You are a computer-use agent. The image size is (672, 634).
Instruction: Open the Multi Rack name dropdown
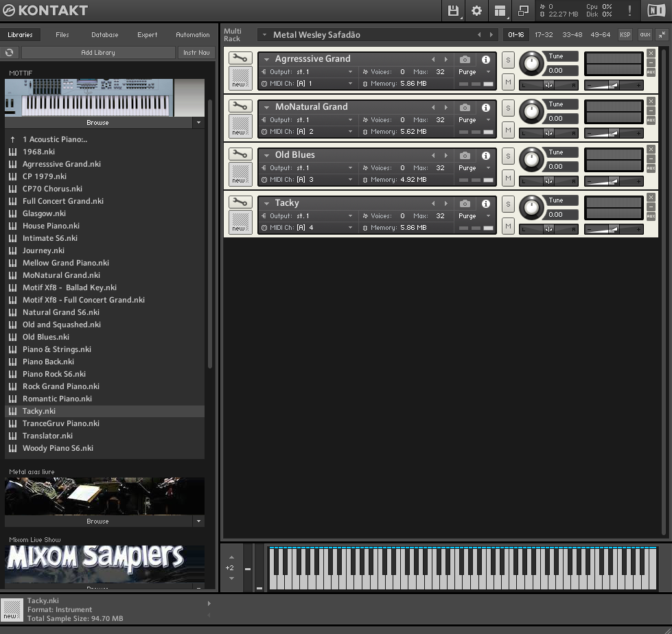click(x=264, y=35)
